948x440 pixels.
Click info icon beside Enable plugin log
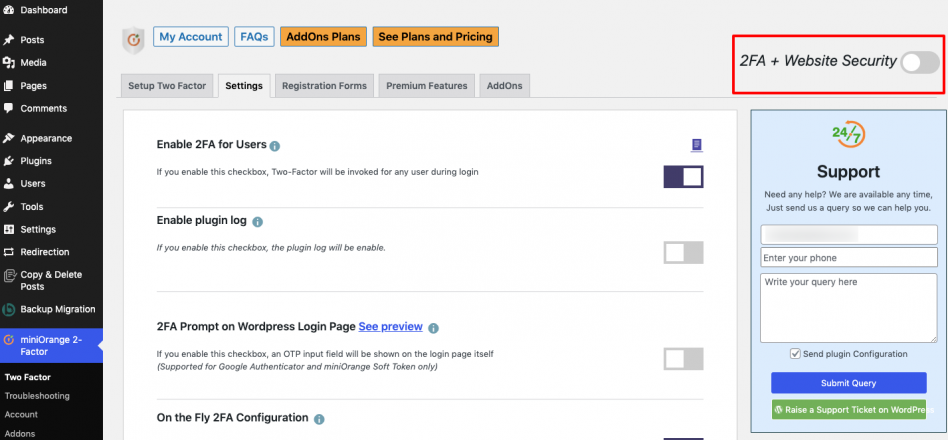tap(257, 222)
